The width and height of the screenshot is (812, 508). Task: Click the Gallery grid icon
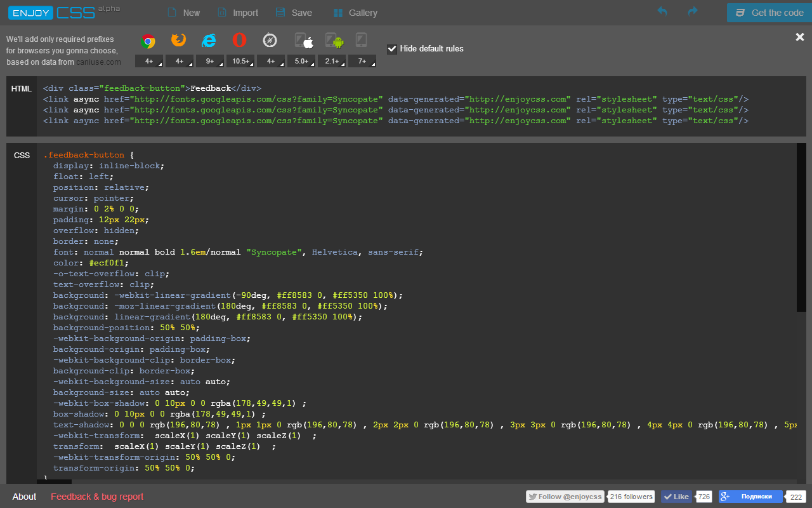click(338, 13)
